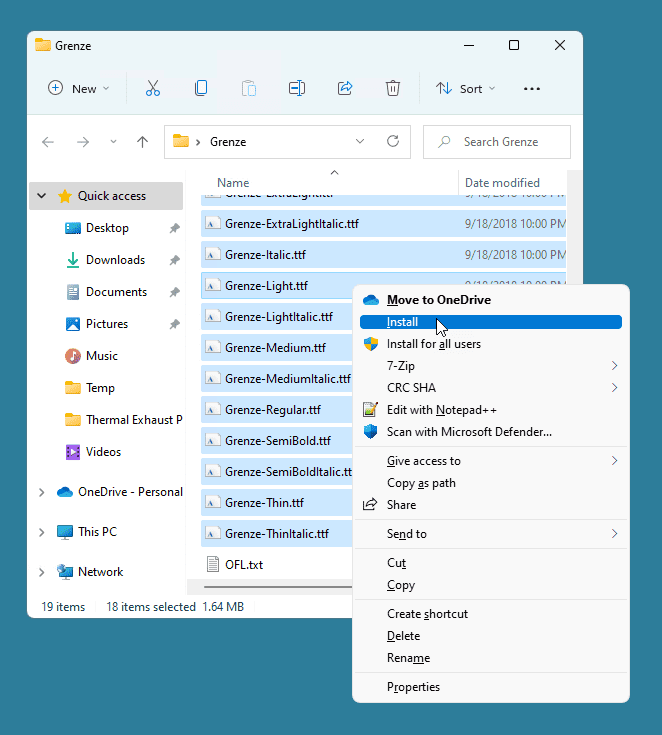Open recent locations dropdown arrow
Screen dimensions: 662x735
(113, 142)
